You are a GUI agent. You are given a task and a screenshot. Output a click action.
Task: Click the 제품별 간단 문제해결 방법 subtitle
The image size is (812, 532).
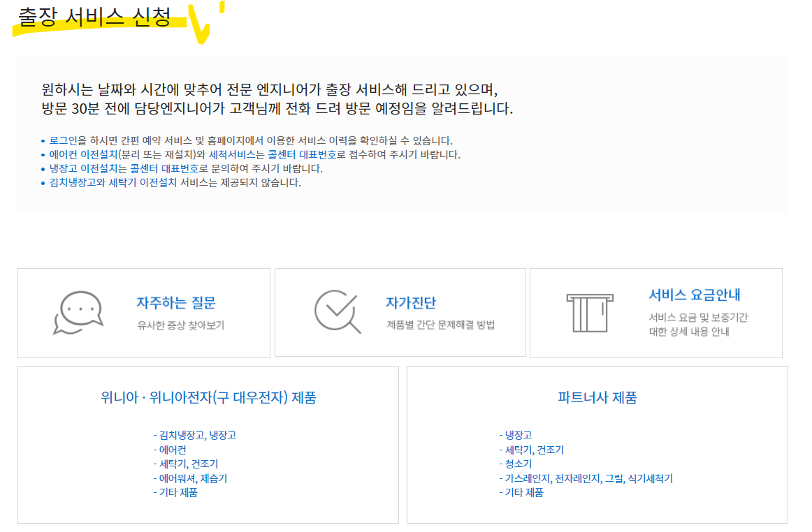(441, 325)
